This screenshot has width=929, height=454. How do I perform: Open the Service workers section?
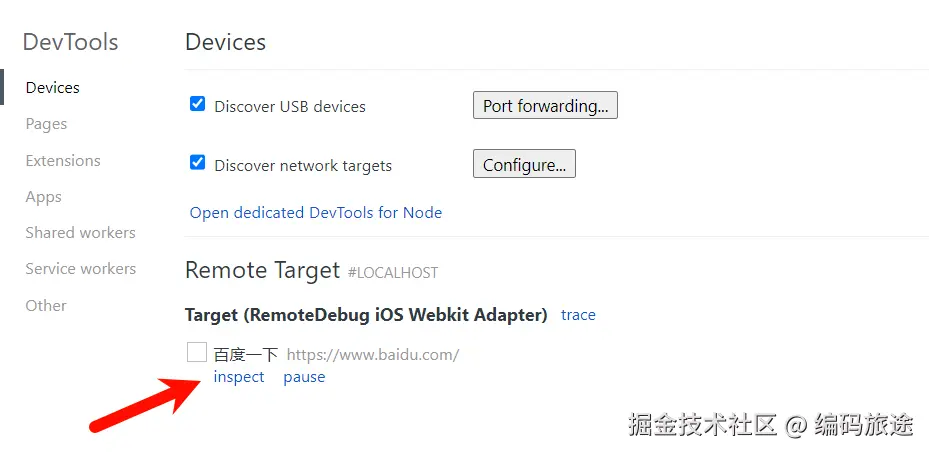click(x=81, y=269)
